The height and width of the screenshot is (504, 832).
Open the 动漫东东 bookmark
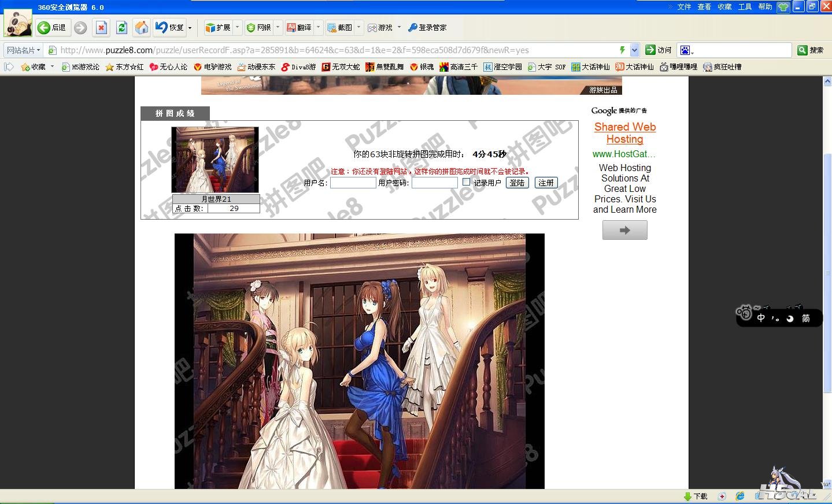tap(256, 67)
